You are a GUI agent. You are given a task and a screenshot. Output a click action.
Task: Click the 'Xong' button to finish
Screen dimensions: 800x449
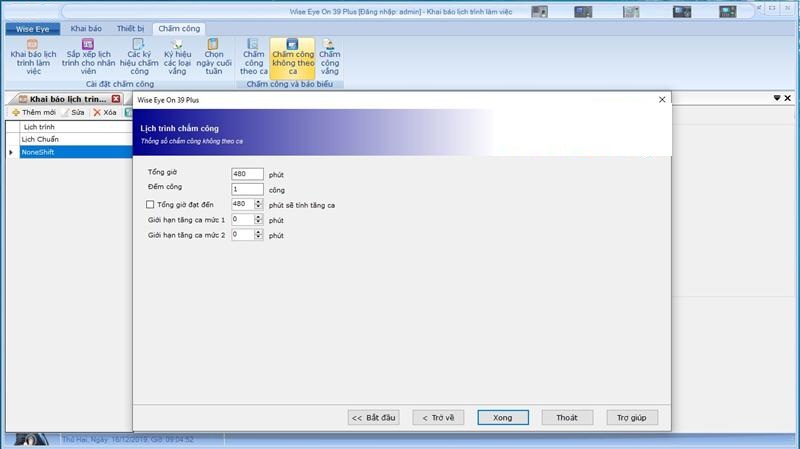tap(502, 417)
